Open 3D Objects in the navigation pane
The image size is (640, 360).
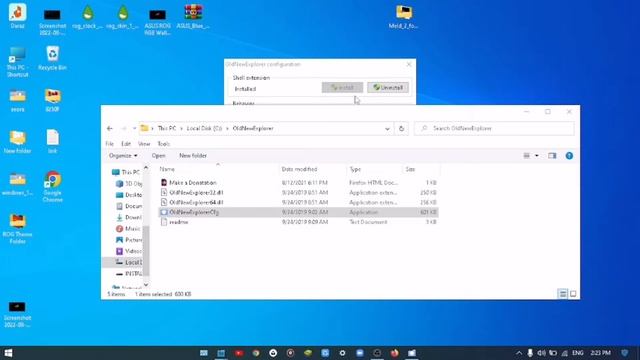(x=129, y=184)
